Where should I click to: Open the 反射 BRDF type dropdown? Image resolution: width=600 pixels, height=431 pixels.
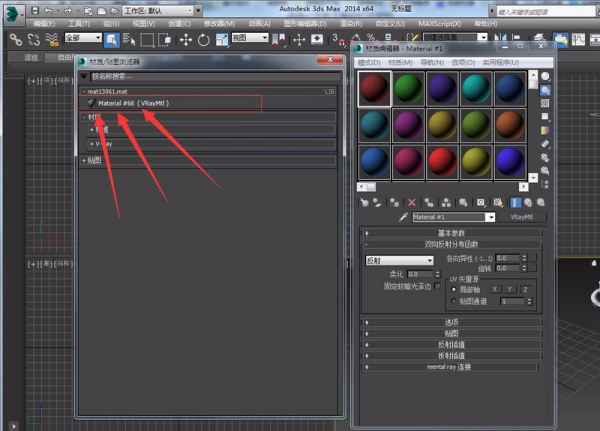(400, 260)
